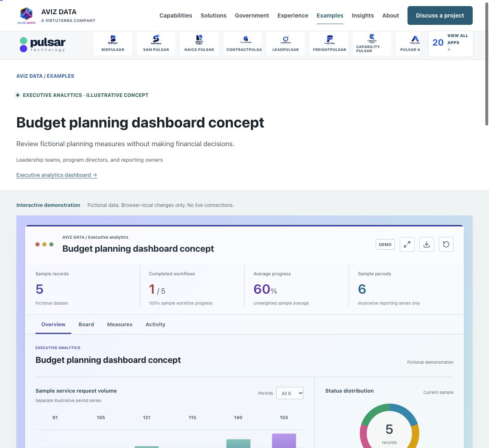
Task: Follow the Executive analytics dashboard link
Action: (x=57, y=175)
